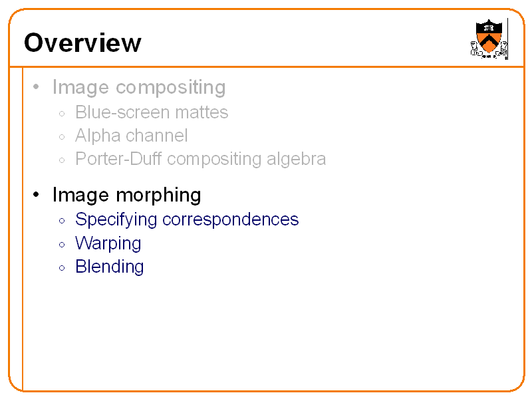
Task: Click the orange horizontal line under the title
Action: coord(266,66)
